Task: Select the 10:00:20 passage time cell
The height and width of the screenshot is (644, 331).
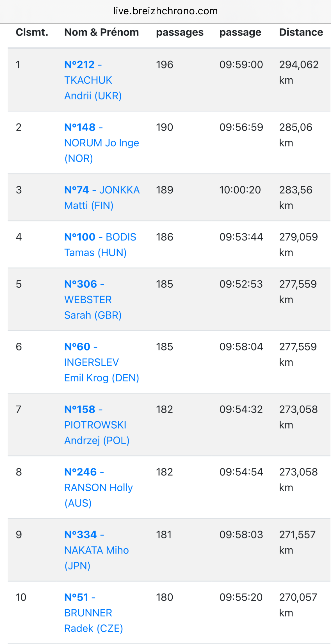Action: 240,190
